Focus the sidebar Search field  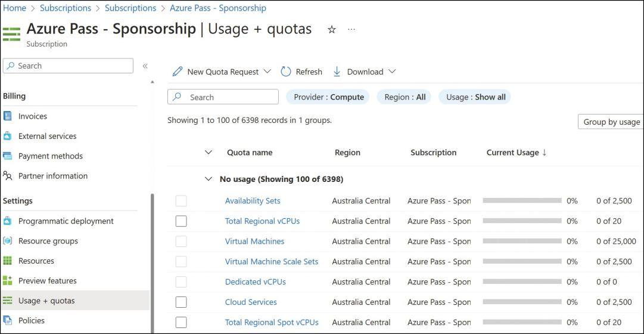click(x=68, y=66)
